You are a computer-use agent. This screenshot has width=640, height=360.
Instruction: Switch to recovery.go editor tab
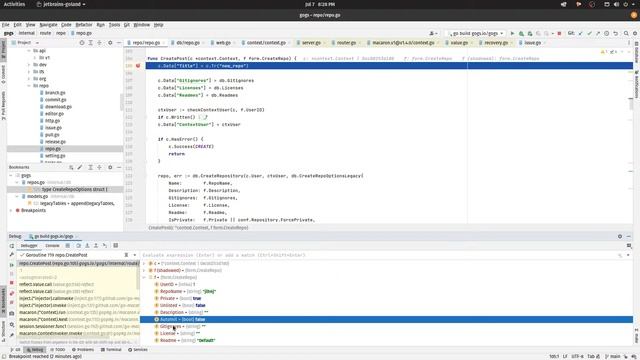496,43
